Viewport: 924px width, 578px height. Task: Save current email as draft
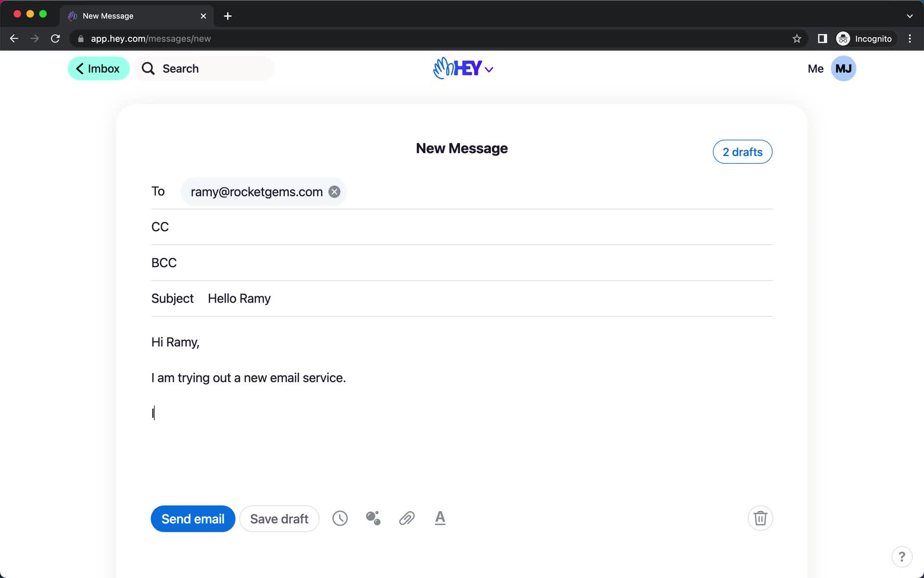(280, 519)
